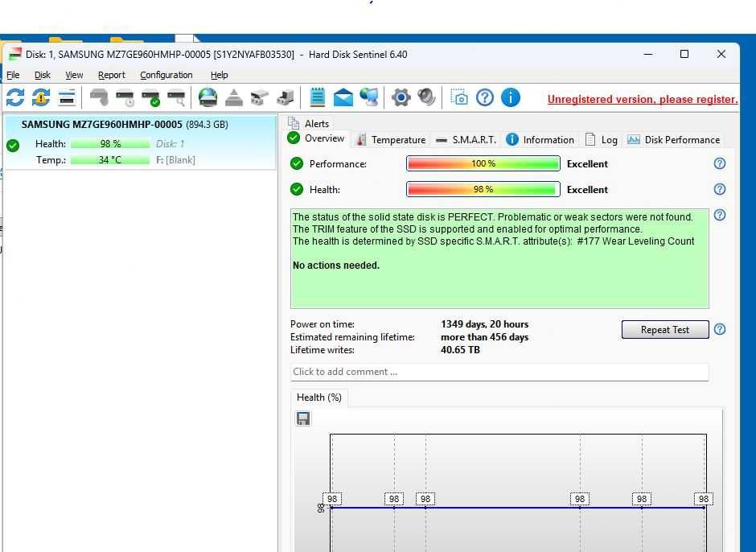Open the S.M.A.R.T. tab
This screenshot has width=756, height=552.
(x=466, y=139)
